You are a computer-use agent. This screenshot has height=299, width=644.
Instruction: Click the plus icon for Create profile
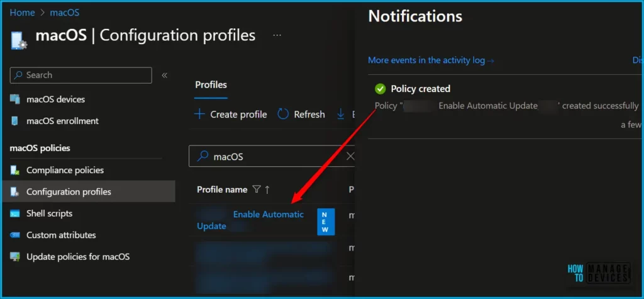click(x=199, y=114)
